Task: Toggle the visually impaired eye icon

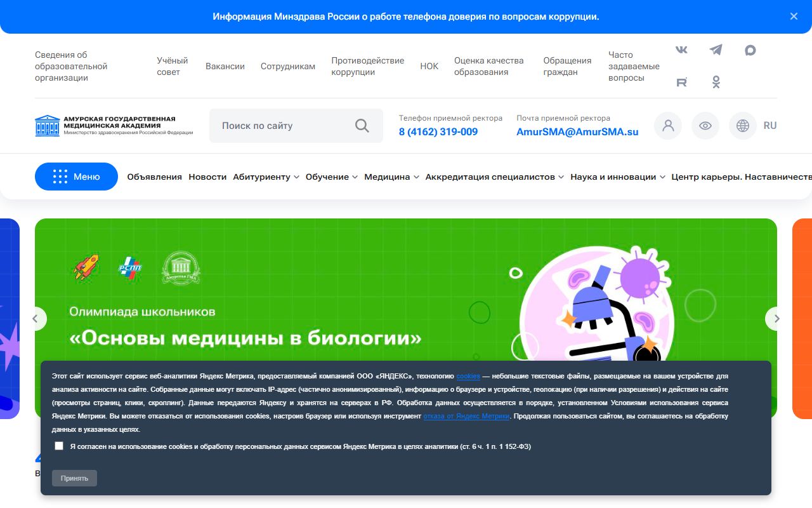Action: click(x=705, y=126)
